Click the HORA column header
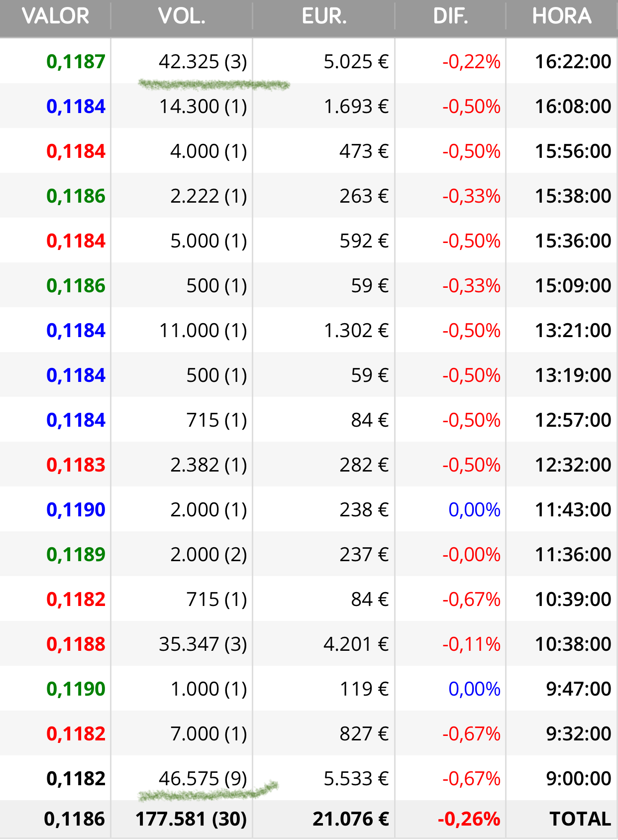This screenshot has width=618, height=840. coord(562,16)
